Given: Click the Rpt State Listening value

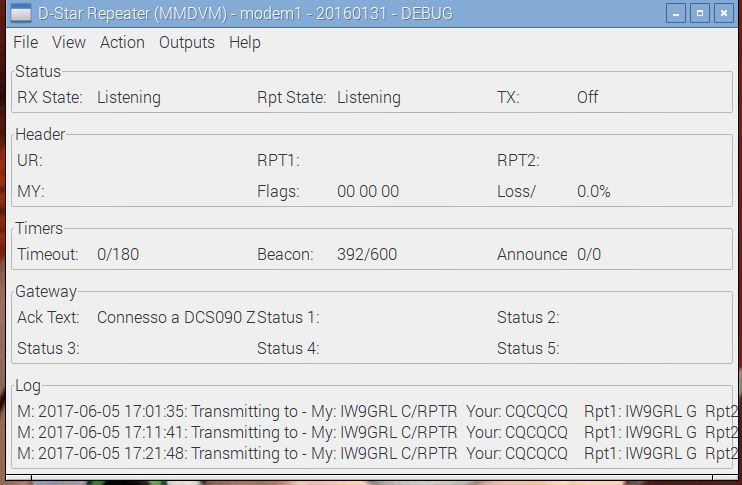Looking at the screenshot, I should [x=369, y=97].
